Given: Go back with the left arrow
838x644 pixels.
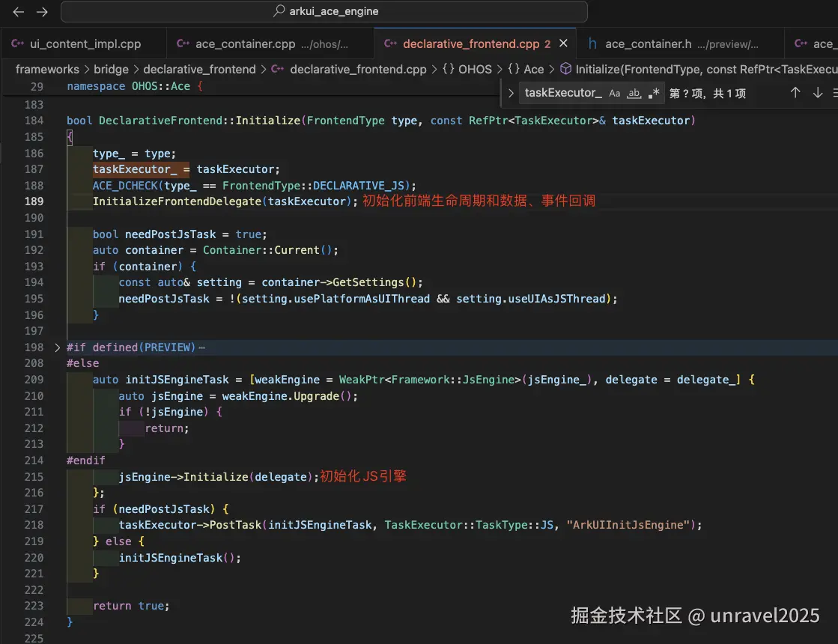Looking at the screenshot, I should click(18, 12).
